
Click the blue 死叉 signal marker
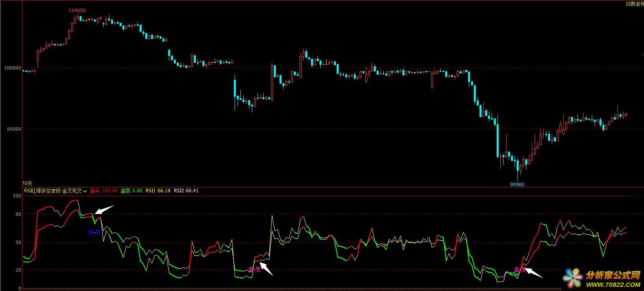pyautogui.click(x=94, y=233)
